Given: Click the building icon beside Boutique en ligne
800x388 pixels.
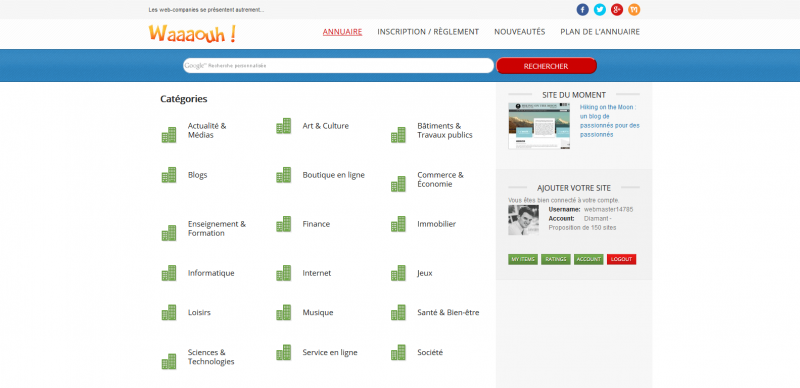Looking at the screenshot, I should coord(284,175).
